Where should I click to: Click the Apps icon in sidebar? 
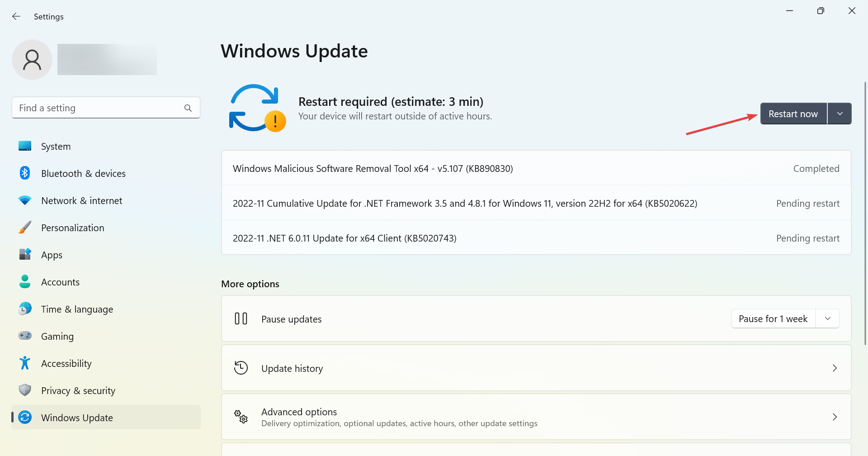25,254
